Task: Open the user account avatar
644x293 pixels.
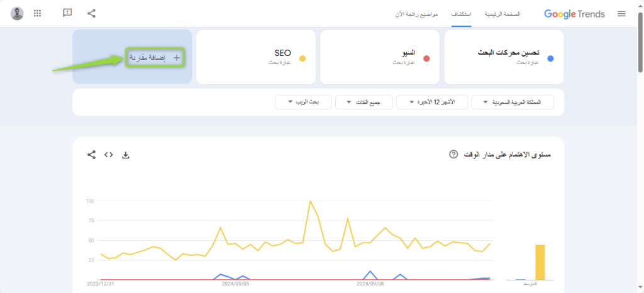Action: (18, 13)
